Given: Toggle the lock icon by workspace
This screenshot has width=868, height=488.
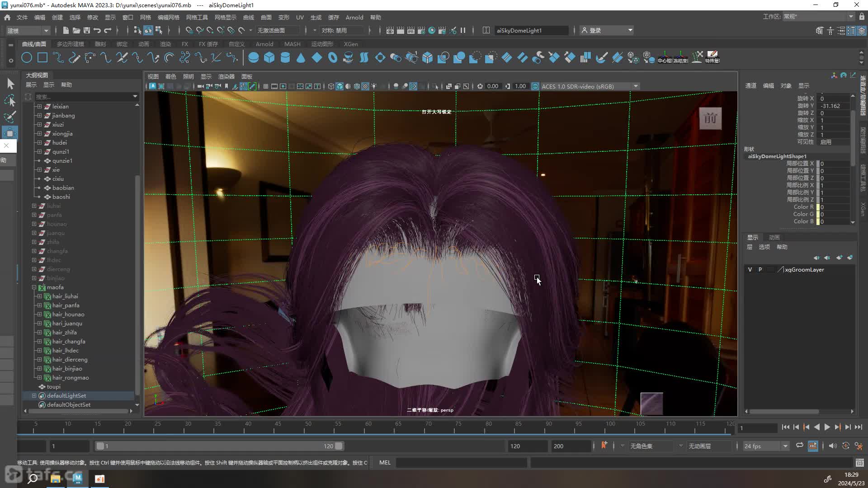Looking at the screenshot, I should click(862, 16).
